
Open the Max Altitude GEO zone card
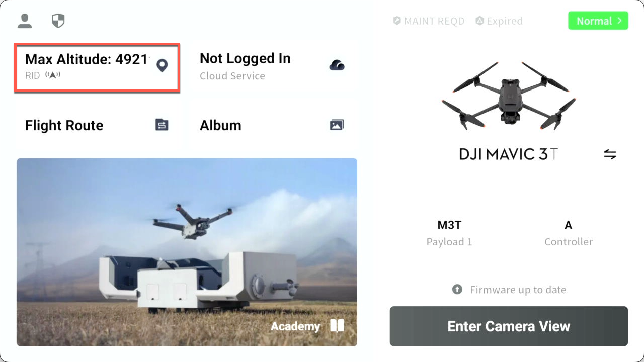97,68
